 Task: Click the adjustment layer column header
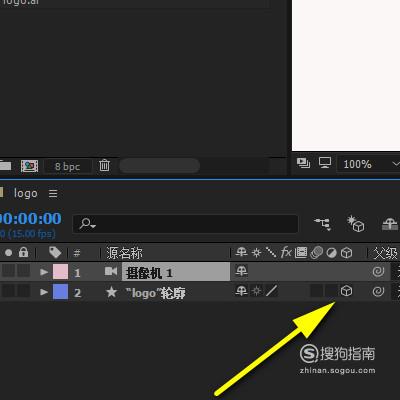(331, 253)
